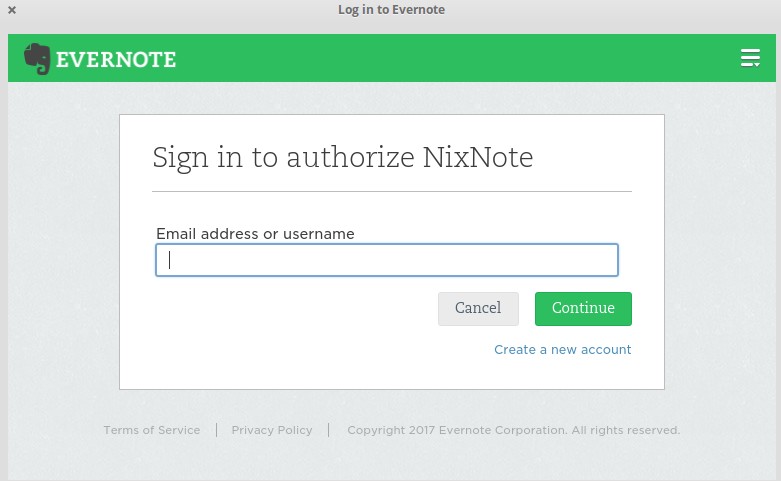Screen dimensions: 781x481
Task: Open the hamburger menu in green header
Action: coord(750,58)
